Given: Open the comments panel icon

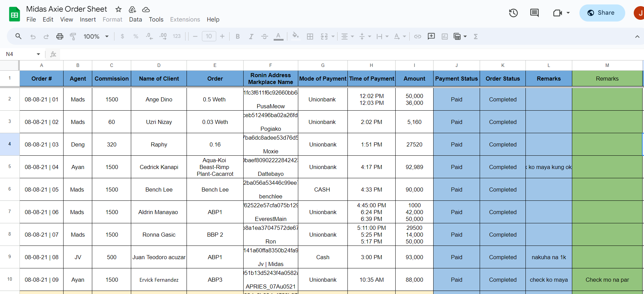Looking at the screenshot, I should point(534,13).
